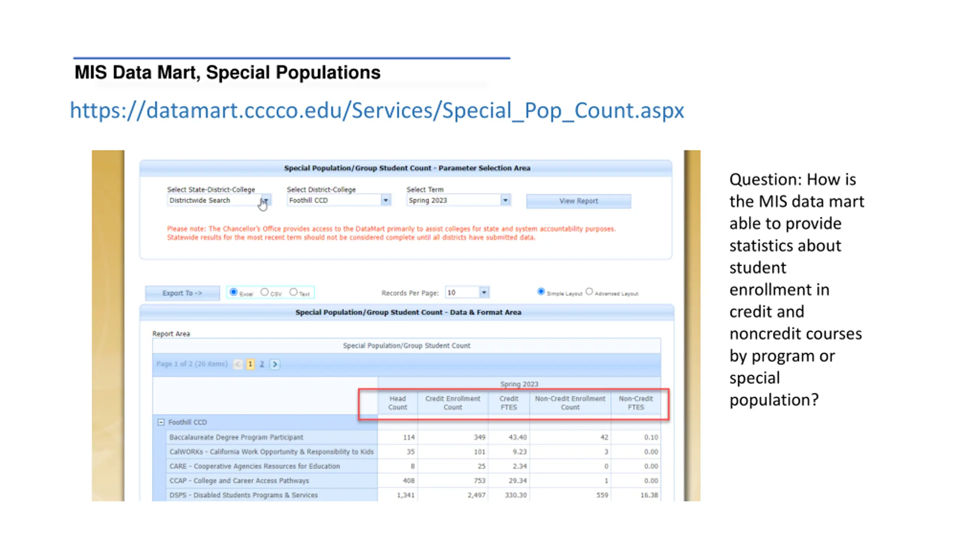Select the Excel export radio button
980x551 pixels.
pos(233,292)
